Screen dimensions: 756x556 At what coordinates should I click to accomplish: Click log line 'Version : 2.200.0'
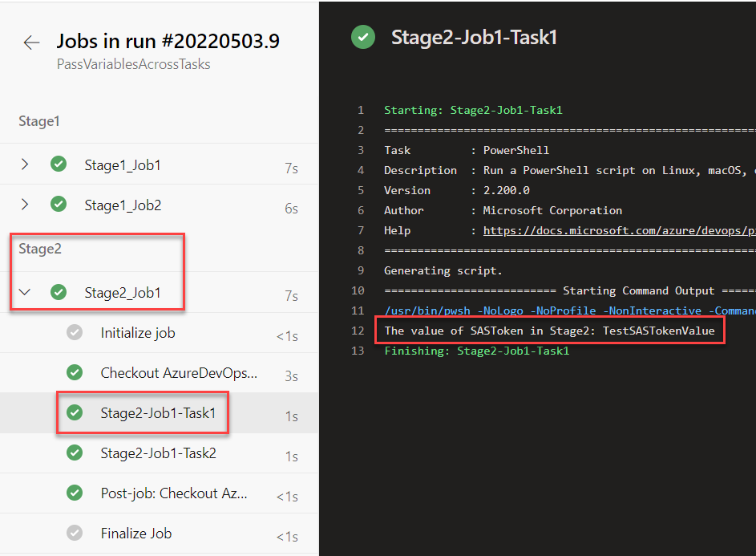[457, 190]
